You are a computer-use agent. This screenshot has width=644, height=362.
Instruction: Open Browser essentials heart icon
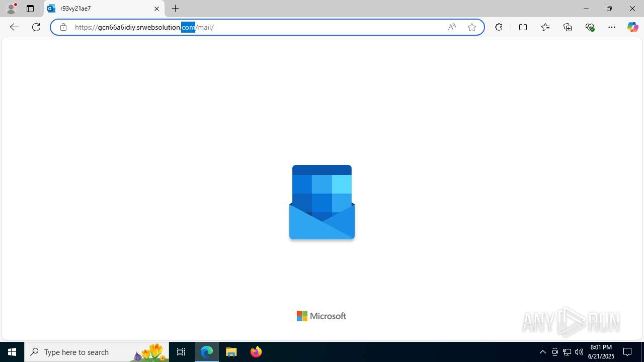coord(590,27)
